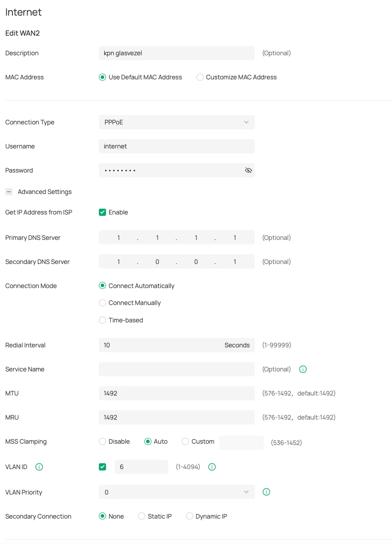The height and width of the screenshot is (544, 392).
Task: Click the Password input field
Action: click(x=177, y=170)
